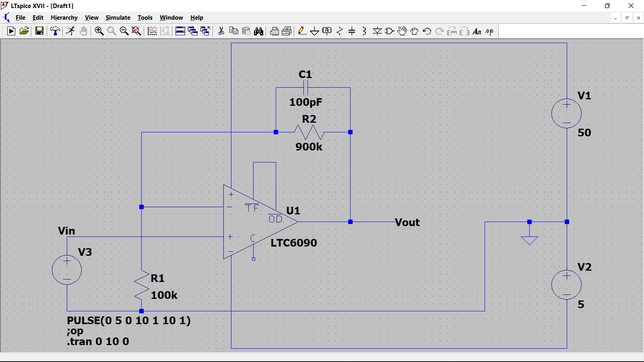Viewport: 644px width, 362px height.
Task: Open the Edit menu
Action: coord(38,18)
